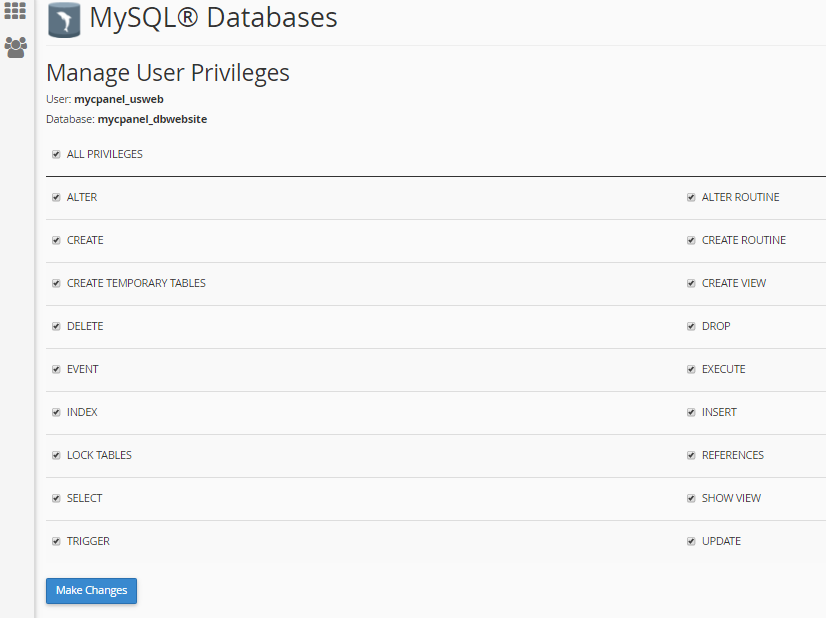Image resolution: width=826 pixels, height=618 pixels.
Task: Disable CREATE TEMPORARY TABLES privilege
Action: (x=56, y=283)
